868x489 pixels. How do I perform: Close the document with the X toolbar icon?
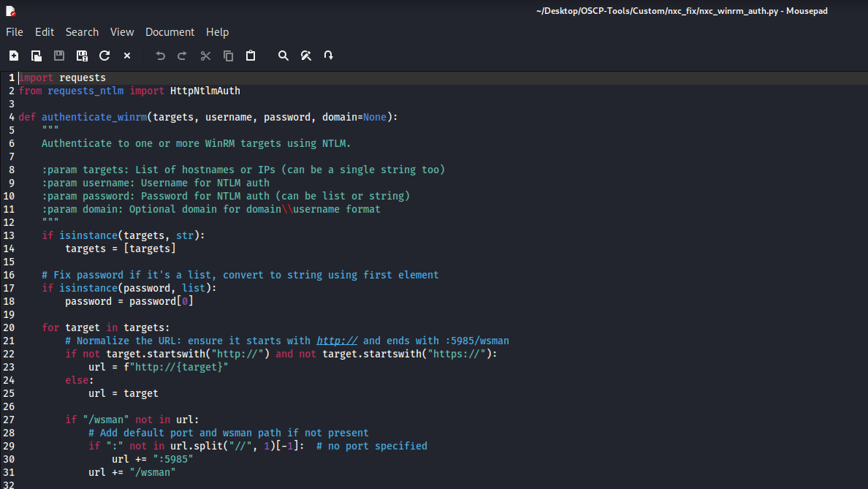[127, 56]
